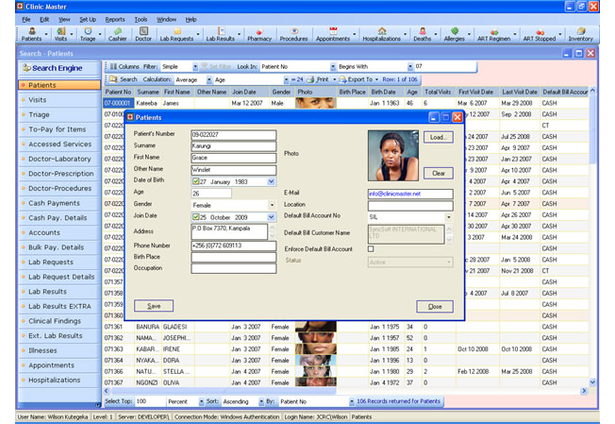This screenshot has width=615, height=424.
Task: Select Cash Payments in the sidebar
Action: [59, 203]
